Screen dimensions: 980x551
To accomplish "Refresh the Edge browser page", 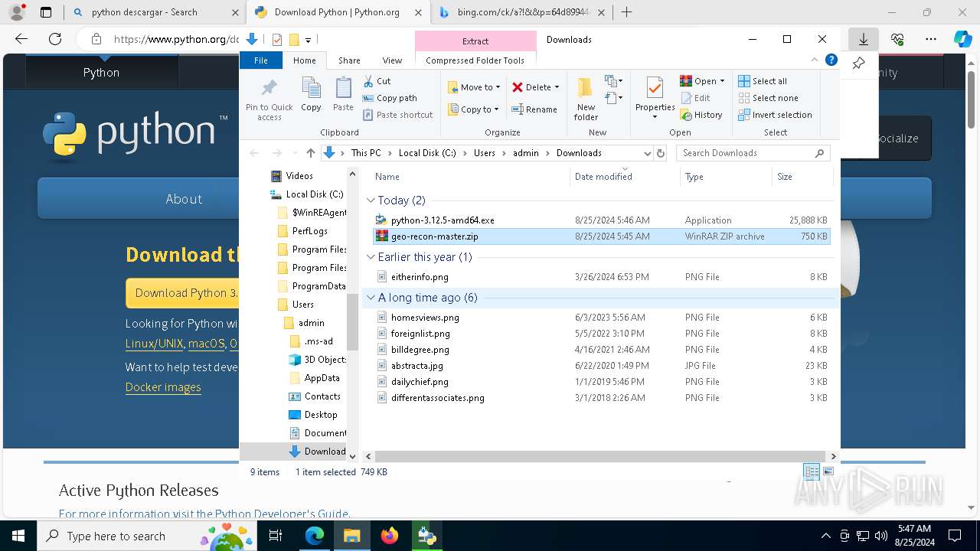I will tap(55, 39).
